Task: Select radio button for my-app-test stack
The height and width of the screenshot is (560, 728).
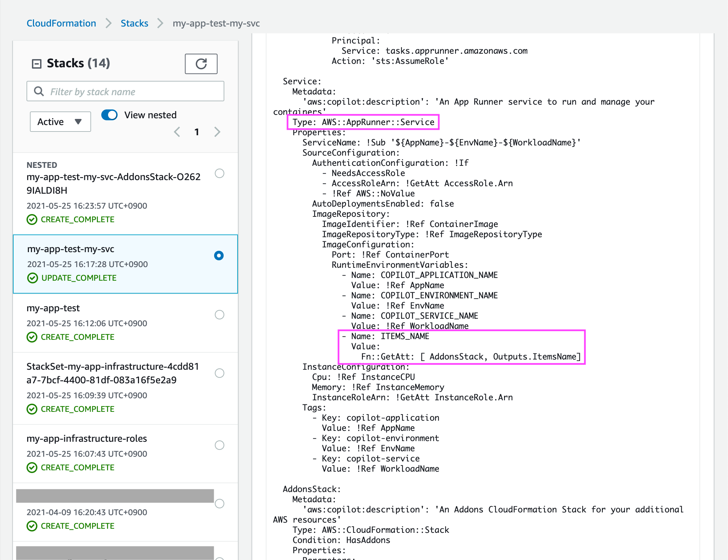Action: pos(220,315)
